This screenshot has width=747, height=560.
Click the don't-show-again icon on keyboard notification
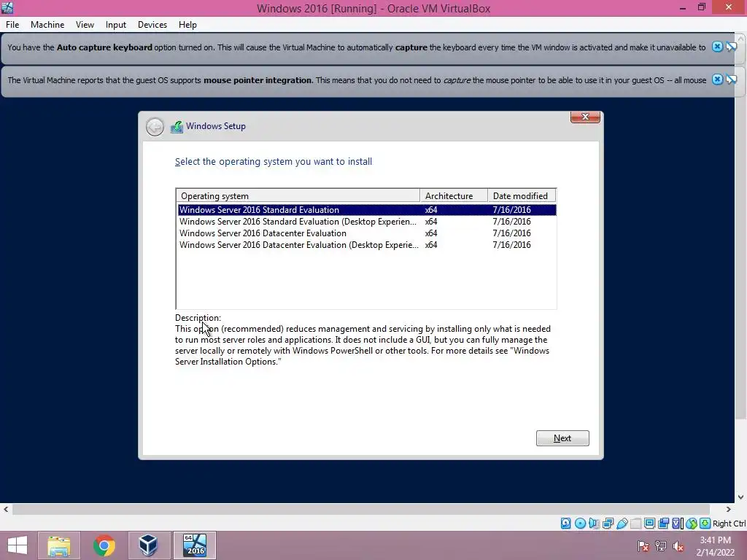click(731, 47)
